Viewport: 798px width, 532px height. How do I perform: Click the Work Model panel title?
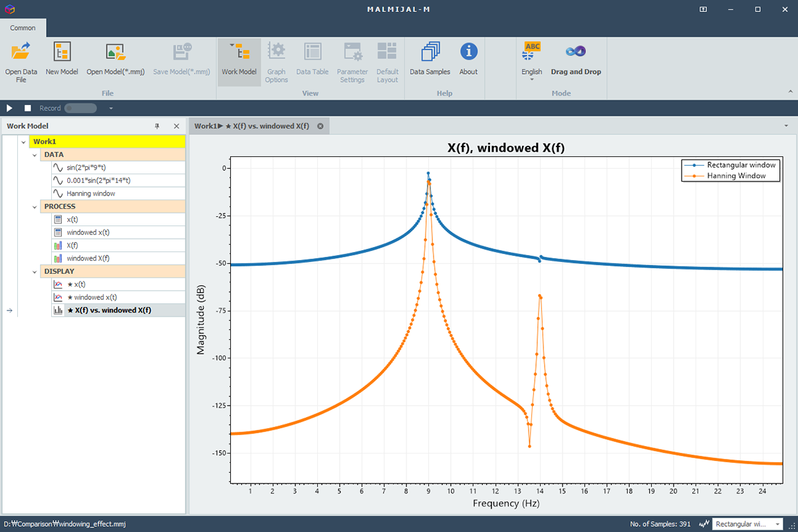(27, 126)
